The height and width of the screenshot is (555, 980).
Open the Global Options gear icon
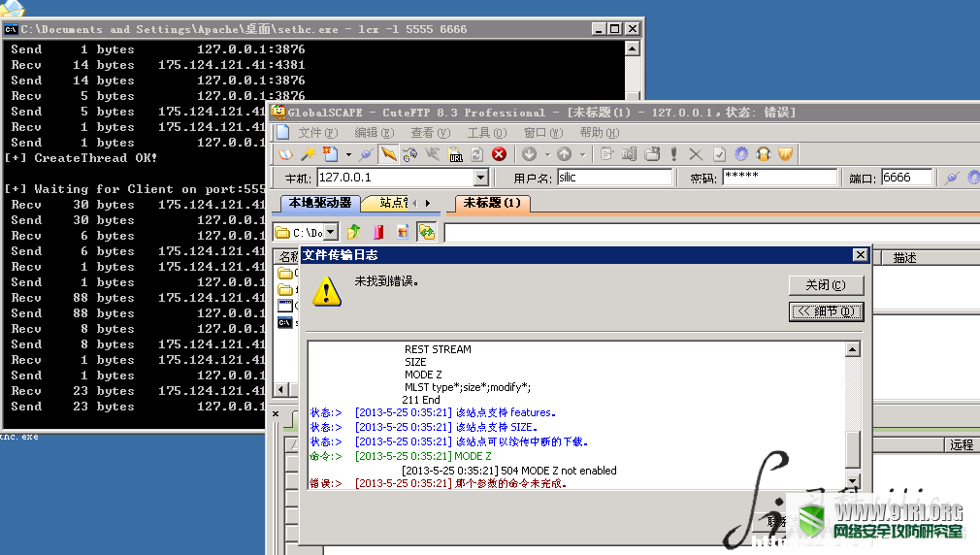[741, 153]
